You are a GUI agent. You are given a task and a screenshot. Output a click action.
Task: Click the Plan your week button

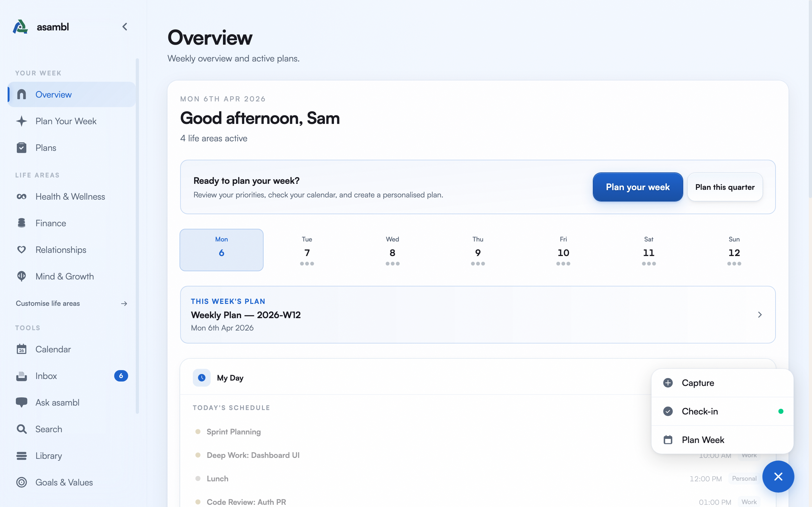pos(637,187)
